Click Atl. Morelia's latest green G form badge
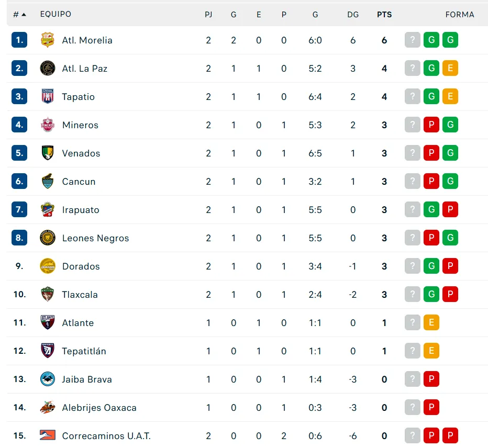The width and height of the screenshot is (488, 448). (450, 40)
